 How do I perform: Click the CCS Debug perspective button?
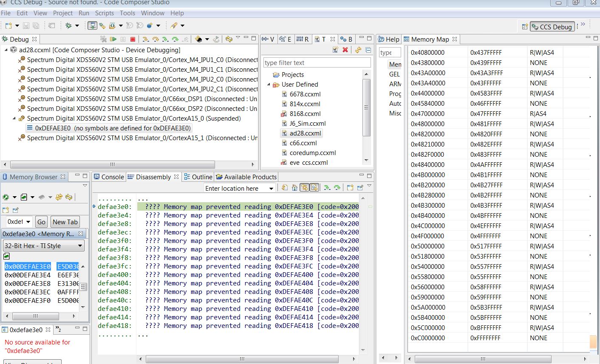552,27
